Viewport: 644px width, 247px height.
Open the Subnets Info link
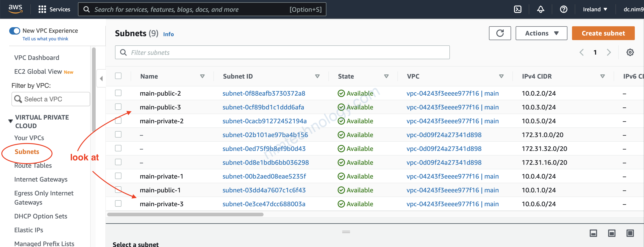[x=168, y=34]
